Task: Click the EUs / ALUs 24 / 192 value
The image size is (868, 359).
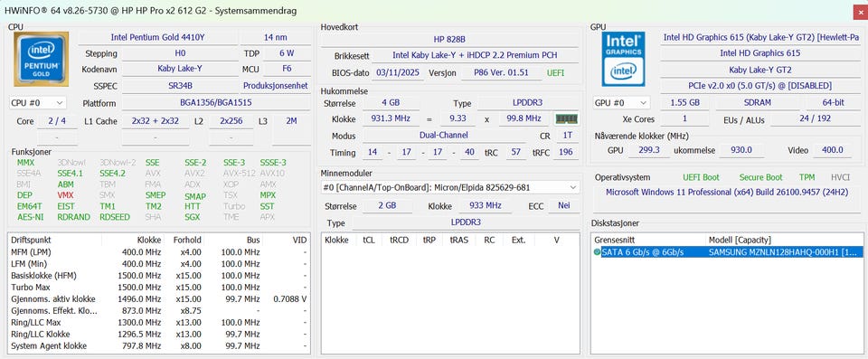Action: coord(816,119)
